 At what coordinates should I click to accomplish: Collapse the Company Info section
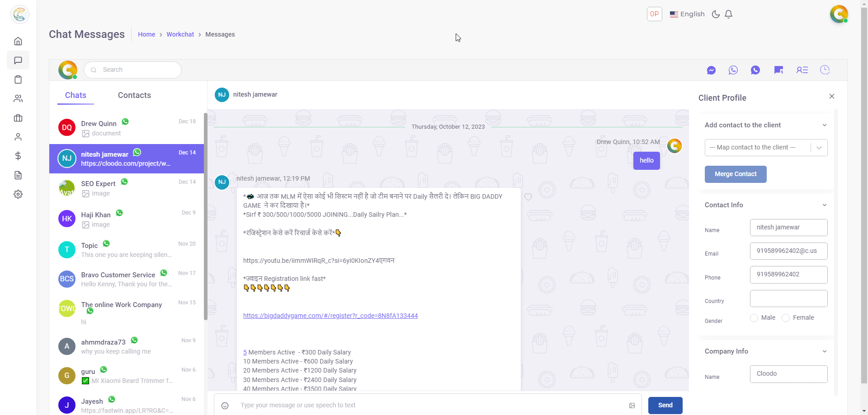825,351
